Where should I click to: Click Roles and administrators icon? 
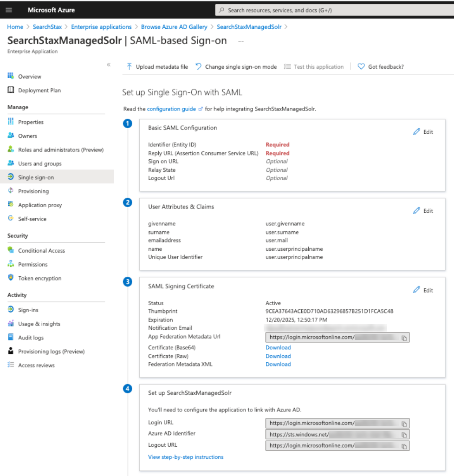(11, 149)
